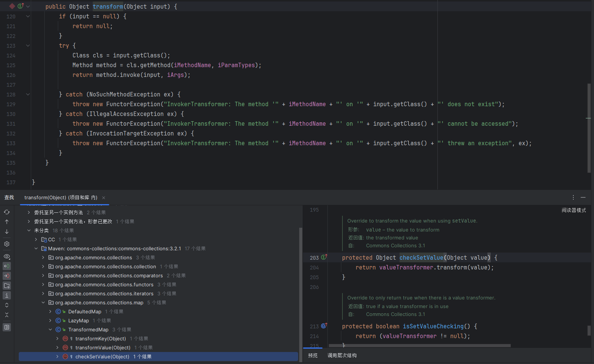Click the checkSetValue(Object) method icon

65,356
